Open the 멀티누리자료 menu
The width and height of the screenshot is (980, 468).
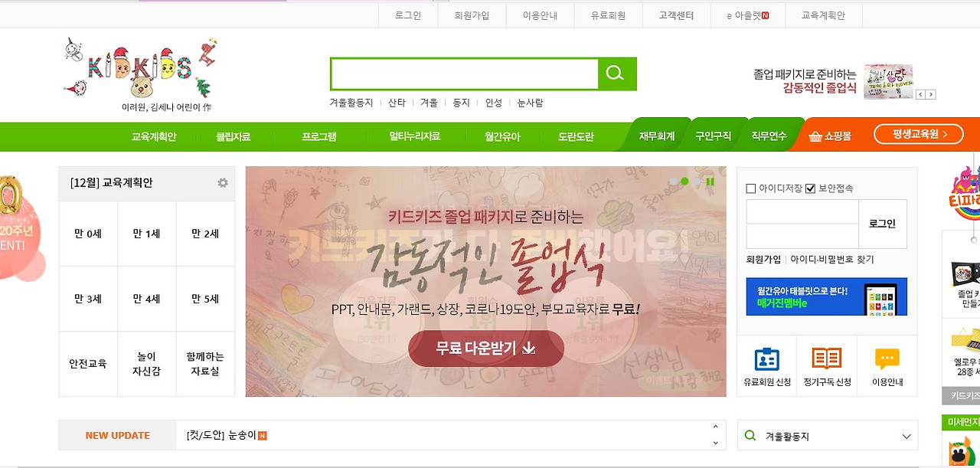pos(414,136)
